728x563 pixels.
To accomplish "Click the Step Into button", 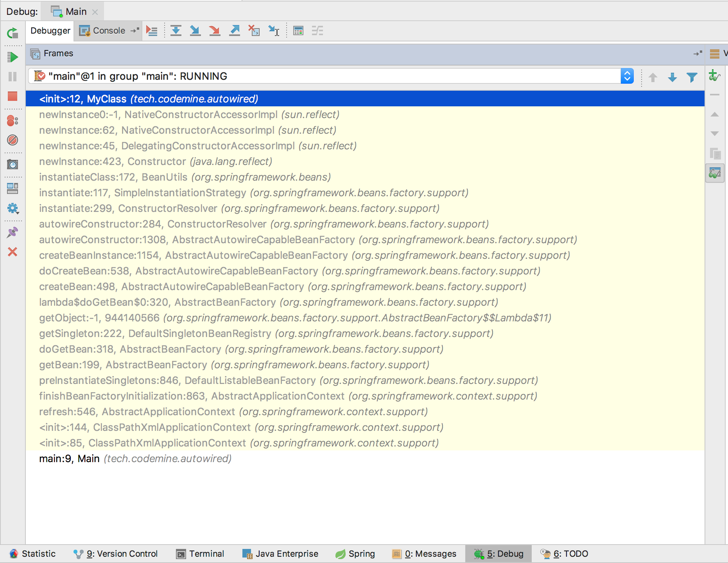I will click(x=195, y=31).
